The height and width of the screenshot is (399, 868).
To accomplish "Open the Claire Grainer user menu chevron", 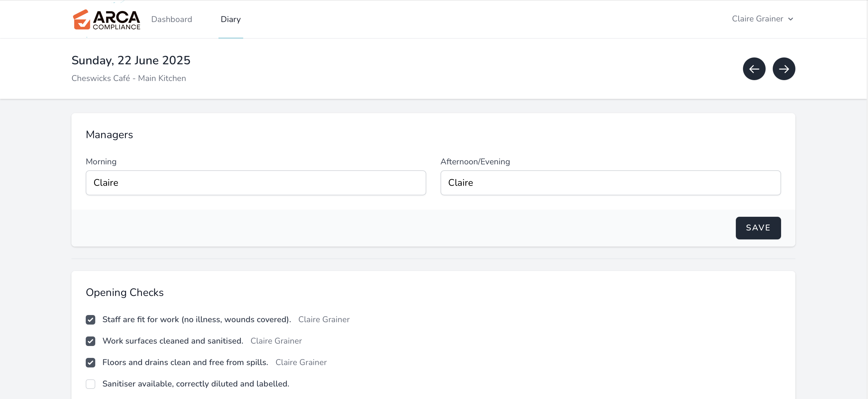I will (791, 19).
